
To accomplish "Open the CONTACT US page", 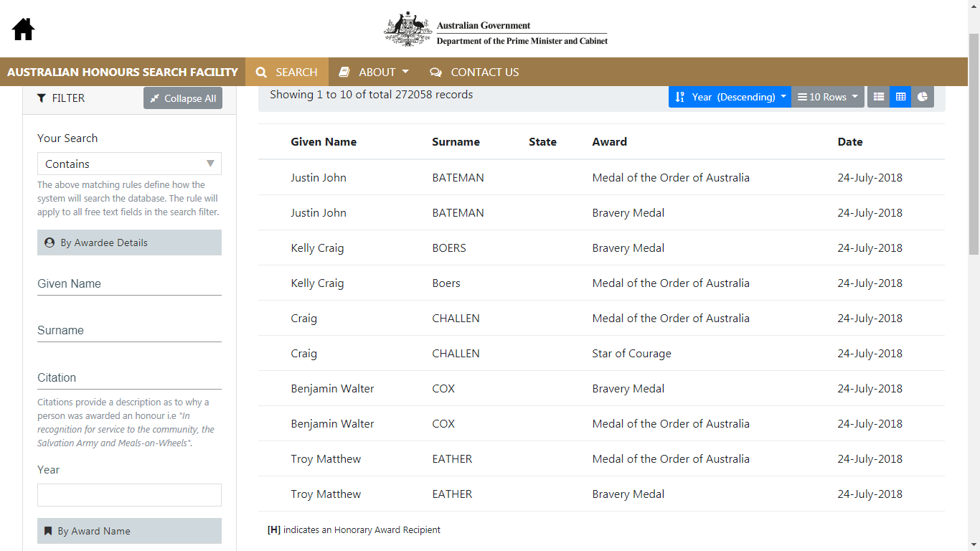I will (474, 72).
